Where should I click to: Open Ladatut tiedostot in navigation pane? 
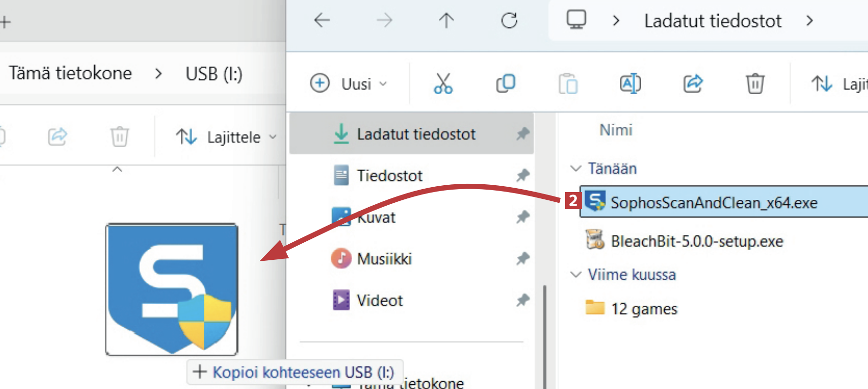coord(412,134)
